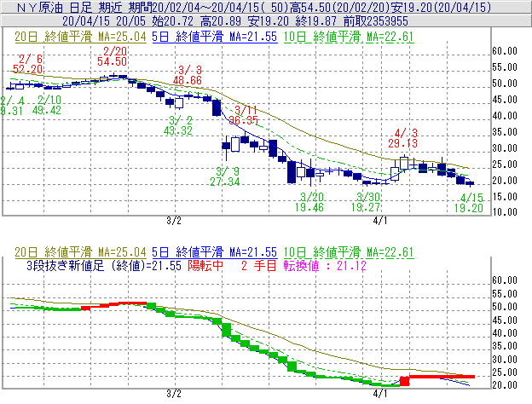This screenshot has height=404, width=532.
Task: Open 5日 終値平滑 MA=21.55 legend in candlestick chart
Action: click(x=215, y=37)
